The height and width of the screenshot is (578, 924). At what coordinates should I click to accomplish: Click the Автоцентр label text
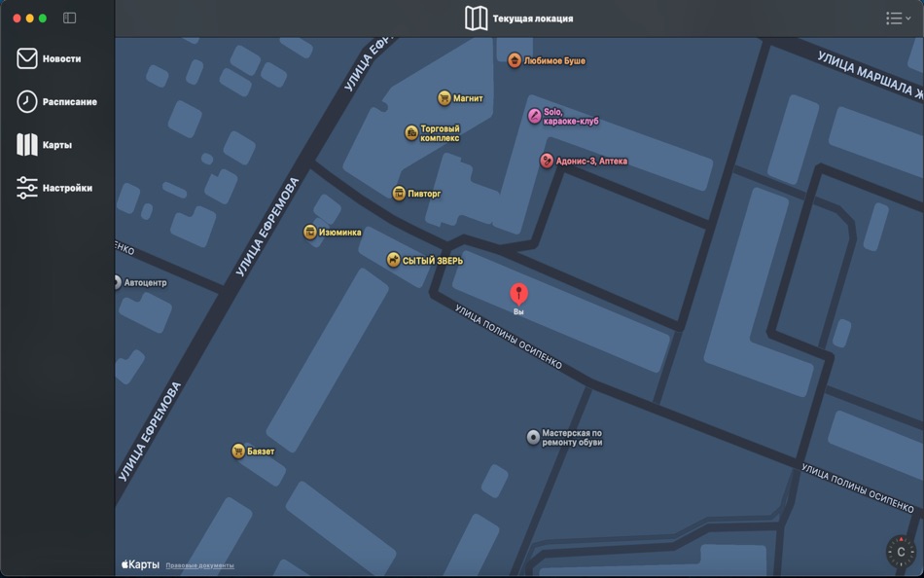point(145,283)
